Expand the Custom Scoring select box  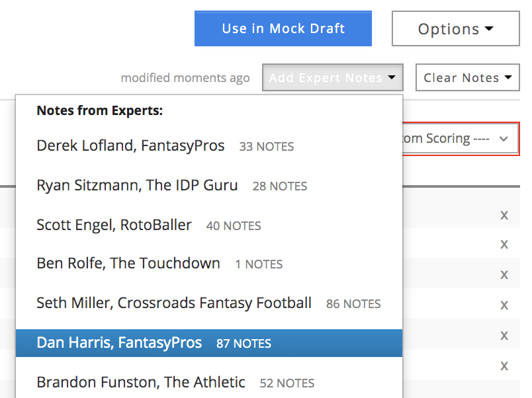pyautogui.click(x=461, y=139)
